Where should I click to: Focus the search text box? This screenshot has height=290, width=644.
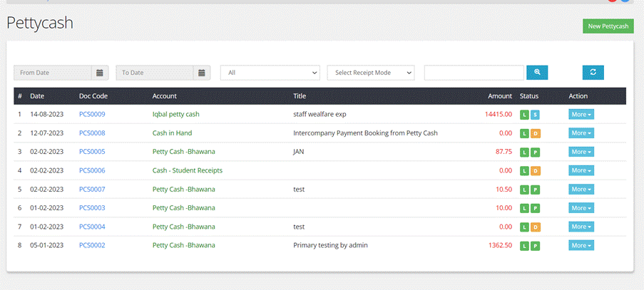coord(474,73)
